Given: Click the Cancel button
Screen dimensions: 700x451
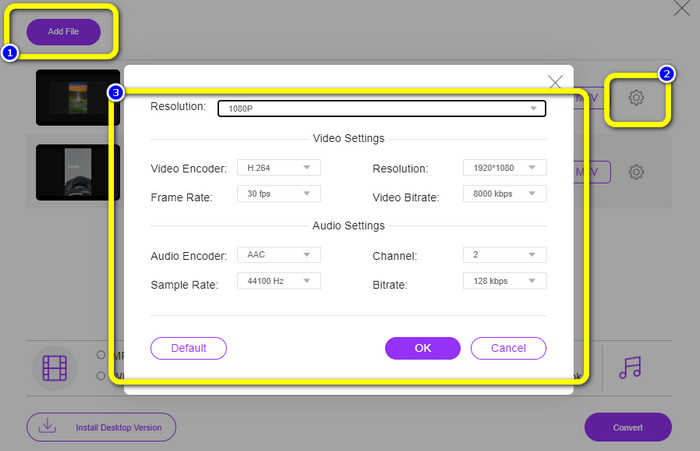Looking at the screenshot, I should 508,348.
